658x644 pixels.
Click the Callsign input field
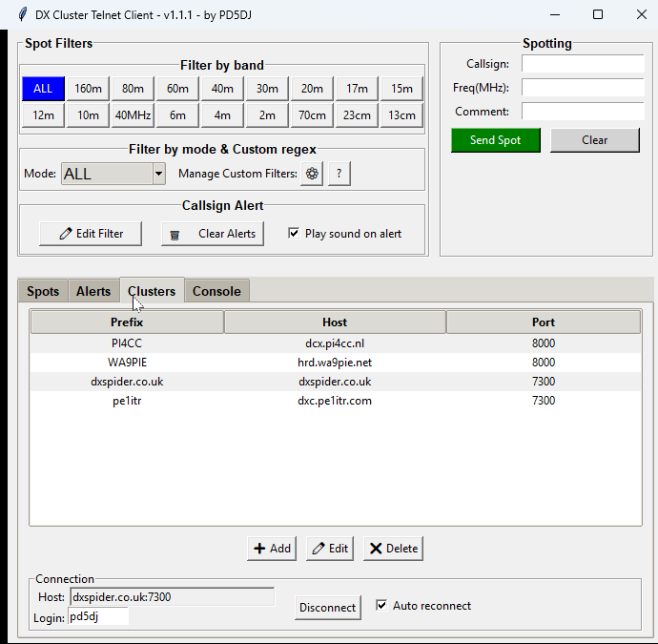[582, 64]
